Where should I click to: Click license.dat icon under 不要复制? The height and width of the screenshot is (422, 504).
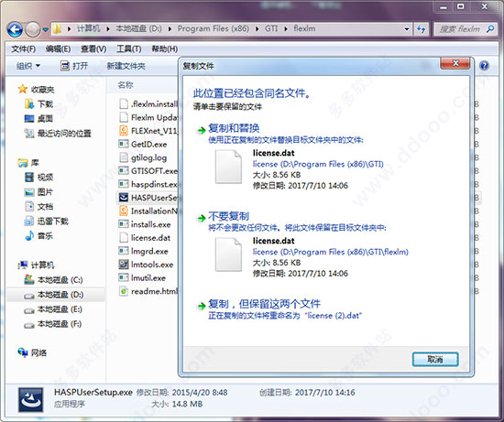228,254
